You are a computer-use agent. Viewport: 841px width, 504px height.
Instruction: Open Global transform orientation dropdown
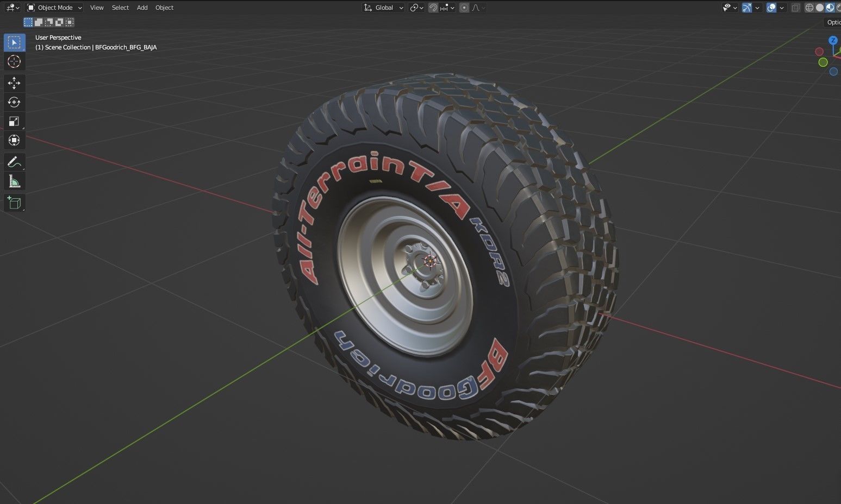coord(384,8)
